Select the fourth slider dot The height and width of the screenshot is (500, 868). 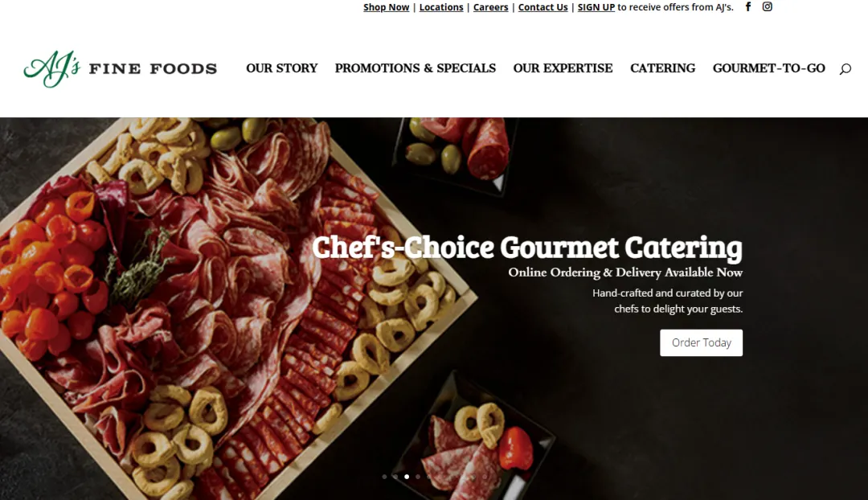(x=418, y=477)
